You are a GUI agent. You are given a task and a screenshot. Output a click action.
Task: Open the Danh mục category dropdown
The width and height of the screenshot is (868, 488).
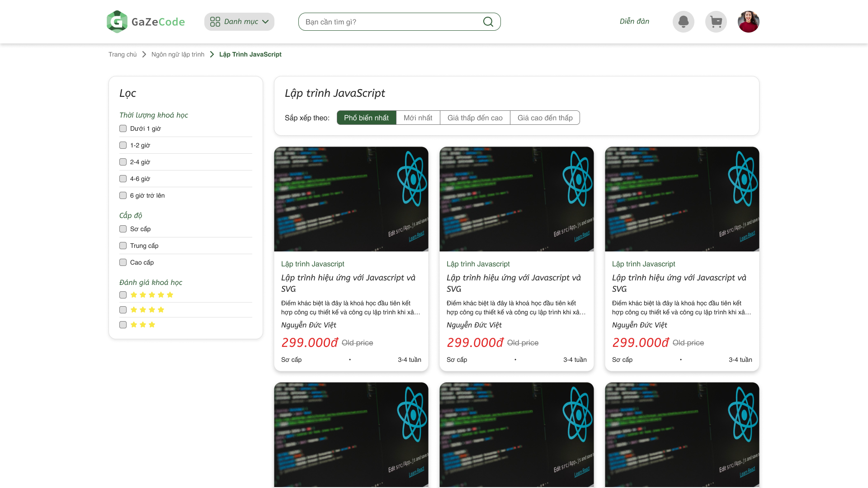239,22
